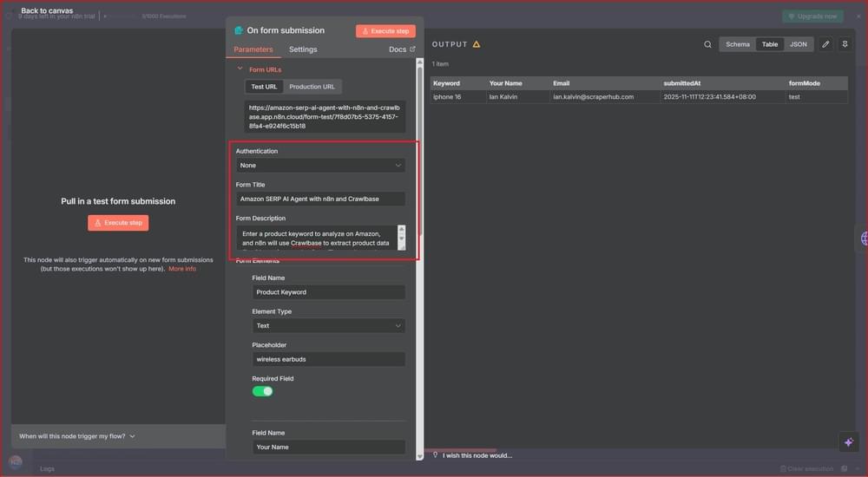Click the lightbulb feedback icon
Viewport: 868px width, 477px height.
[x=434, y=455]
